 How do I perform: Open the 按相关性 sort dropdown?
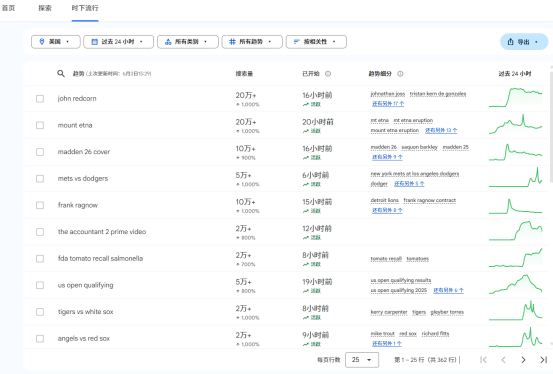tap(316, 42)
